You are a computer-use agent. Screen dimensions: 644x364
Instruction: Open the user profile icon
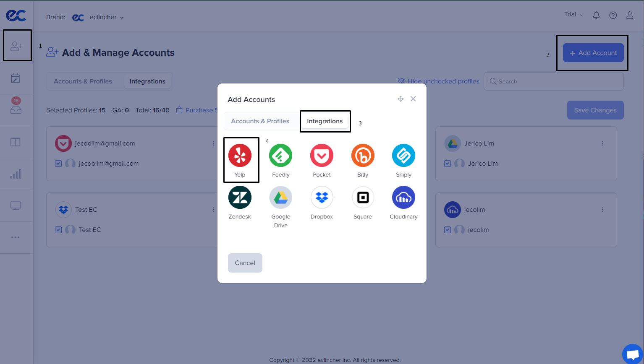630,15
